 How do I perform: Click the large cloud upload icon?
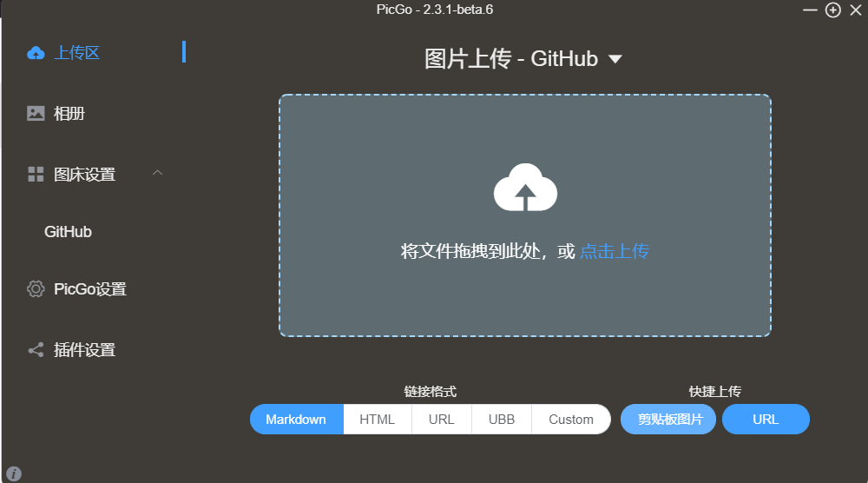pyautogui.click(x=525, y=188)
